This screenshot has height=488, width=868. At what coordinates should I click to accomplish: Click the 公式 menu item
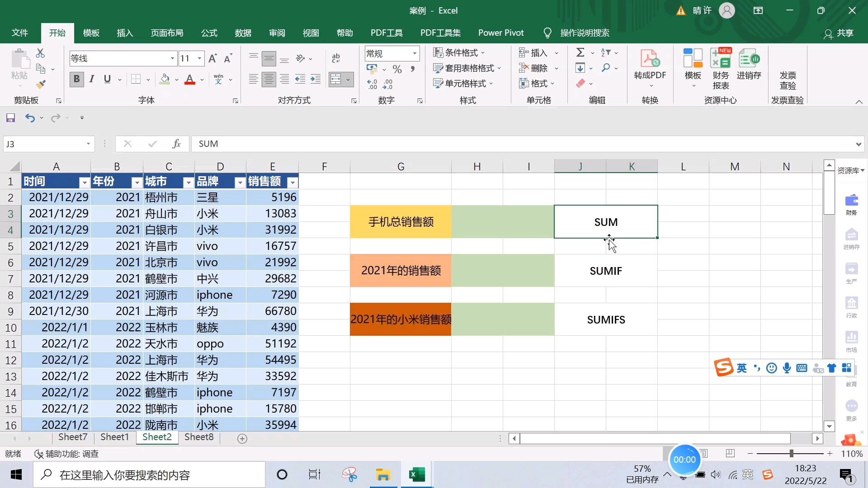[x=209, y=33]
